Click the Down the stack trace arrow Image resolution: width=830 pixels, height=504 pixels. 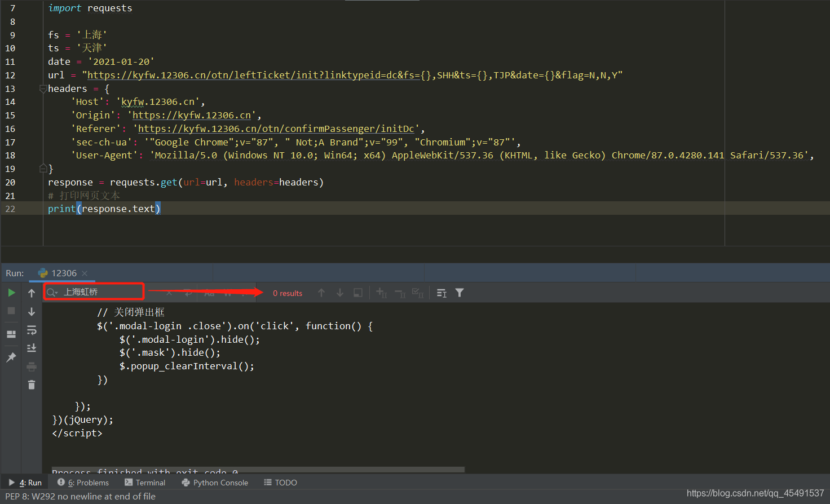pyautogui.click(x=32, y=311)
